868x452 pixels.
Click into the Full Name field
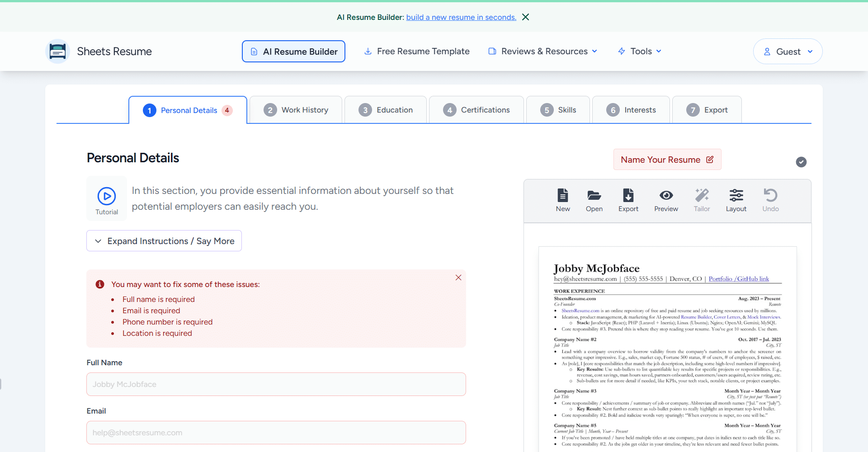coord(276,384)
